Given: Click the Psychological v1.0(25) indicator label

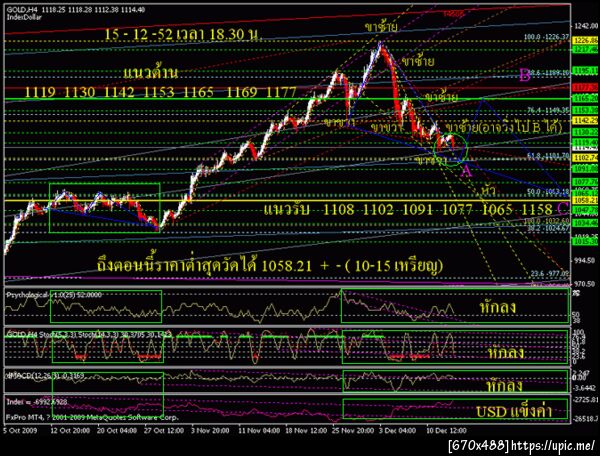Looking at the screenshot, I should (x=54, y=295).
